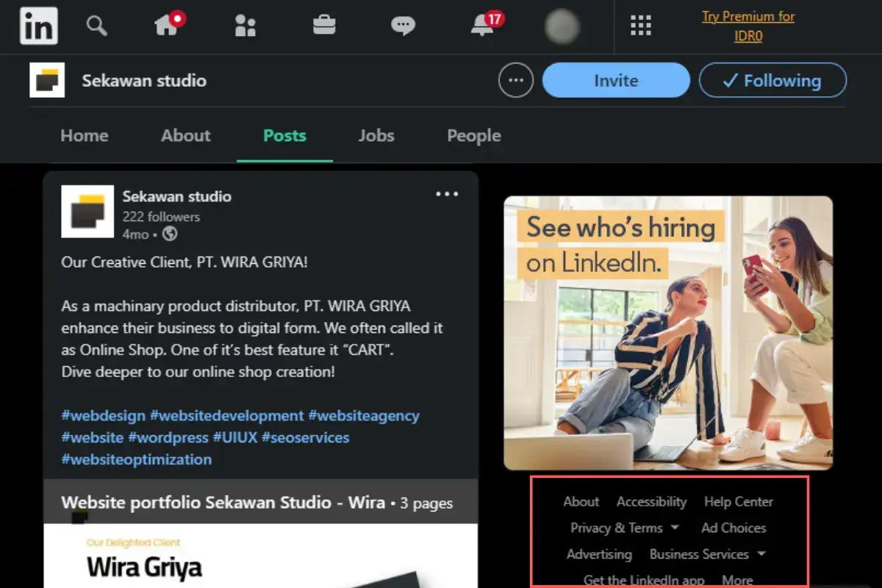Click the #UIUX hashtag

pos(234,437)
